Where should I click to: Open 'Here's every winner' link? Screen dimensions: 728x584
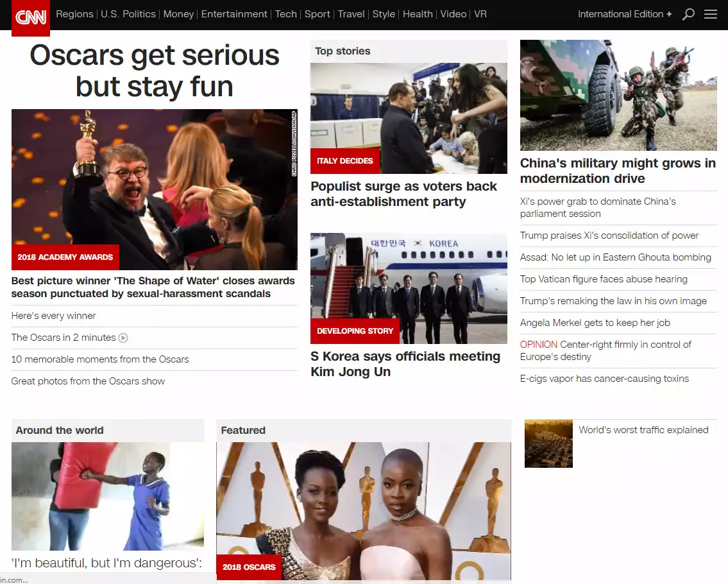(54, 316)
